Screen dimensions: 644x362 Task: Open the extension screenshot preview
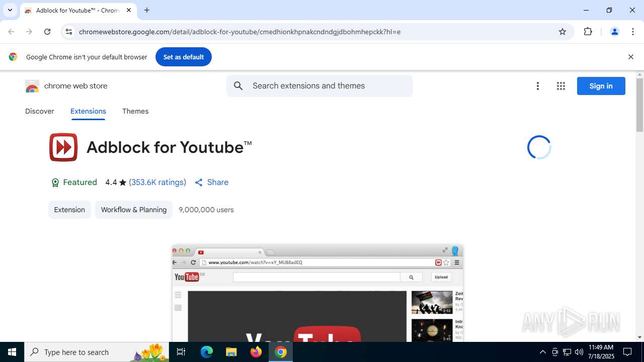click(317, 293)
